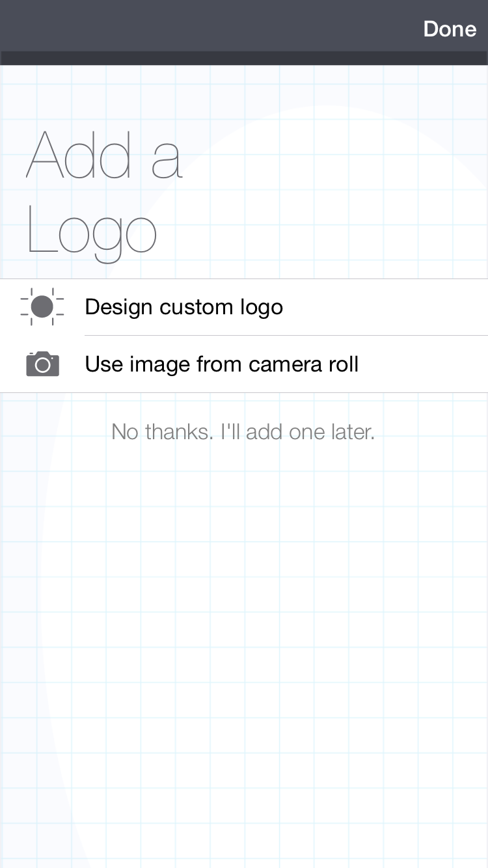Image resolution: width=488 pixels, height=868 pixels.
Task: Click No thanks, I'll add one later
Action: 243,431
